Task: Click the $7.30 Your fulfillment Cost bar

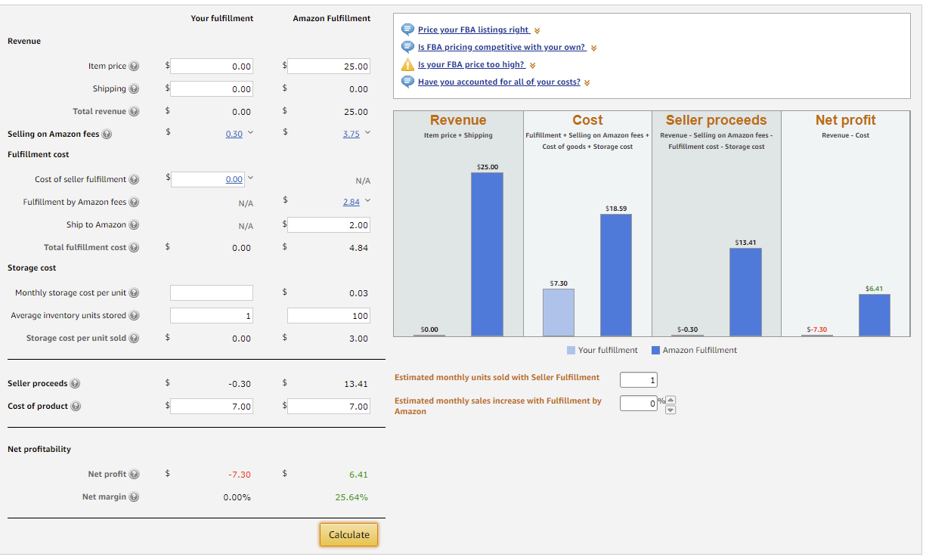Action: pyautogui.click(x=559, y=312)
